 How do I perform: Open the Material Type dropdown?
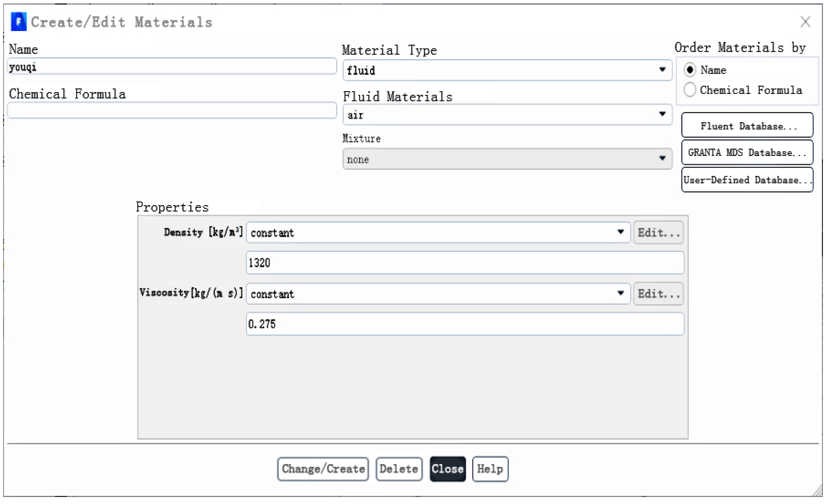point(507,70)
